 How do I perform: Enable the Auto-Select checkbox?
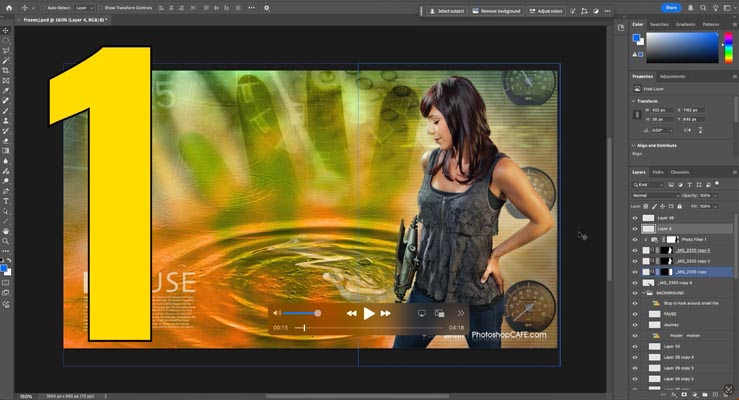click(41, 8)
